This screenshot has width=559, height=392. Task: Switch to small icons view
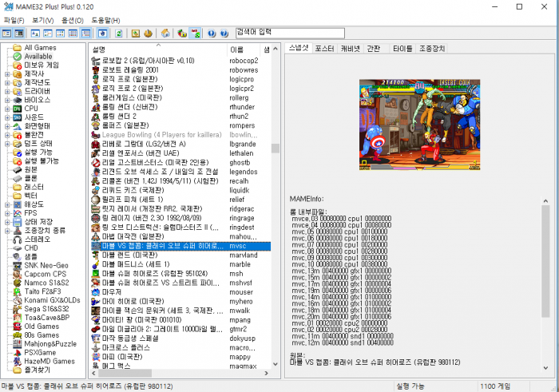(x=47, y=34)
